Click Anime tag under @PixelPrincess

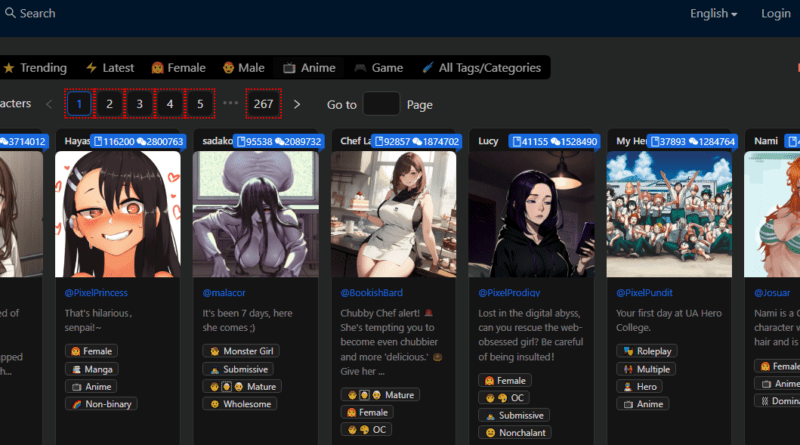click(91, 387)
